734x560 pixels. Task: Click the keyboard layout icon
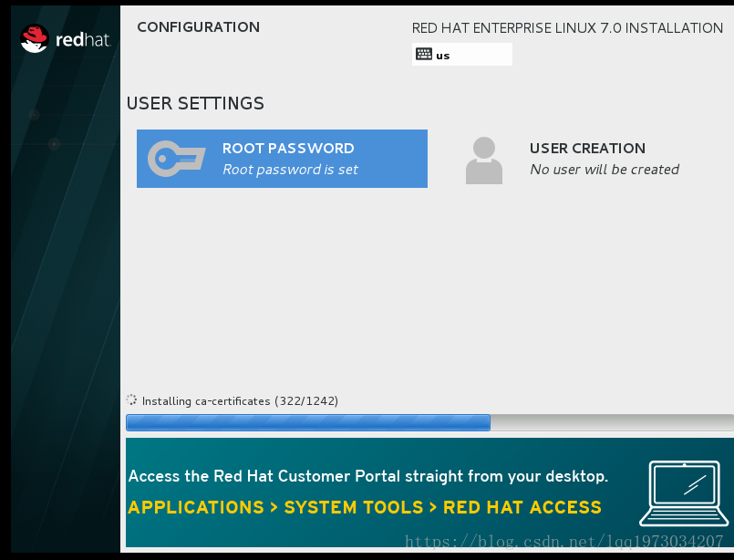[x=424, y=55]
